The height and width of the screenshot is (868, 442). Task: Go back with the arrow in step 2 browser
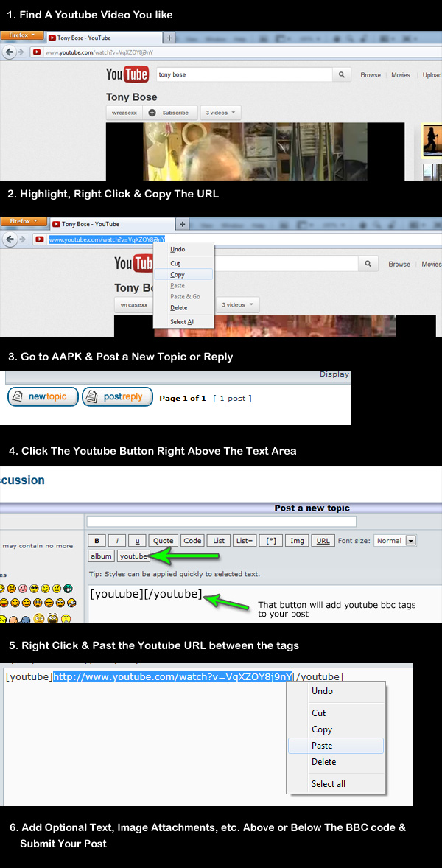[x=9, y=239]
